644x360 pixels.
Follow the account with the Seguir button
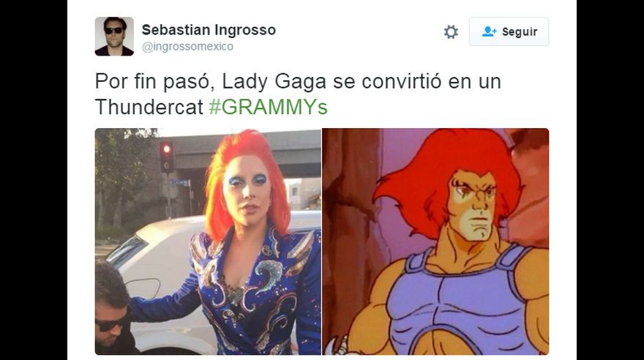[x=509, y=31]
